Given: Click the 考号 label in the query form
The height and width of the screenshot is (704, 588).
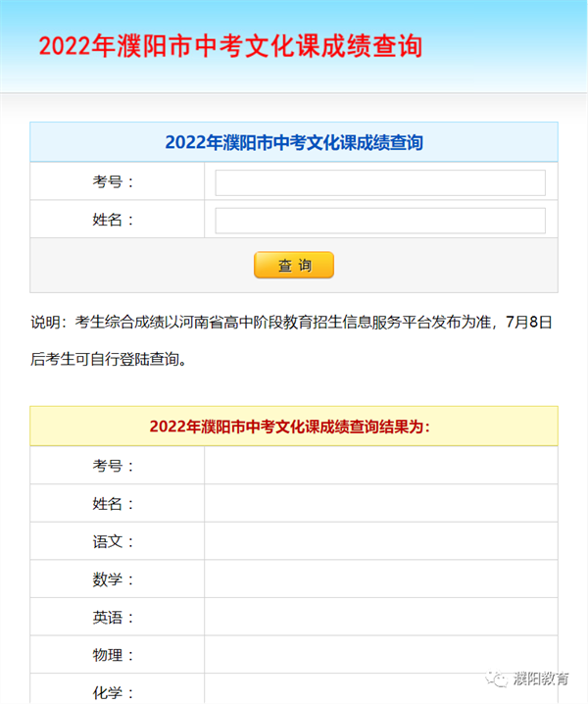Looking at the screenshot, I should tap(113, 181).
